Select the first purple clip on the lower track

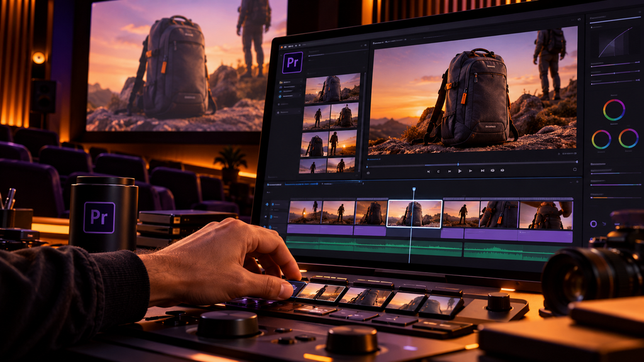[x=320, y=230]
